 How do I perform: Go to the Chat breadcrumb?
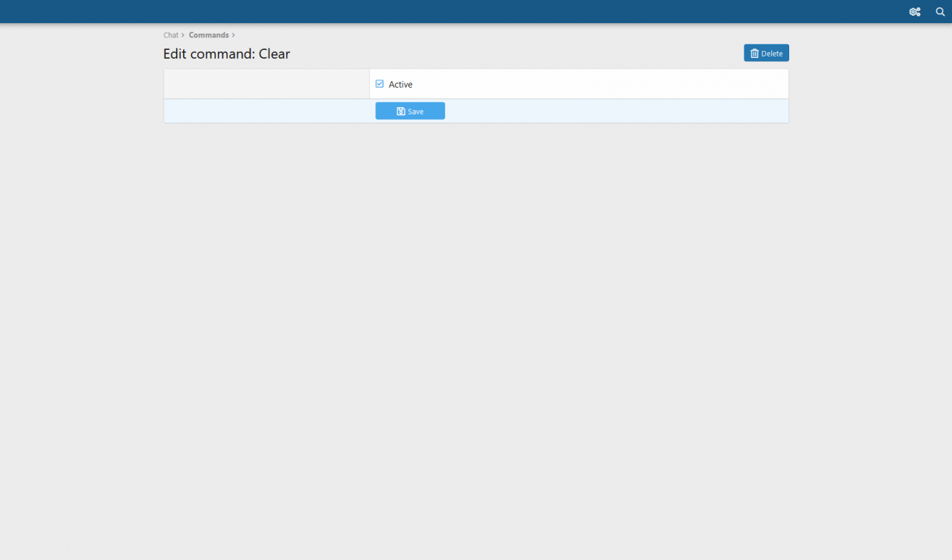click(x=171, y=35)
